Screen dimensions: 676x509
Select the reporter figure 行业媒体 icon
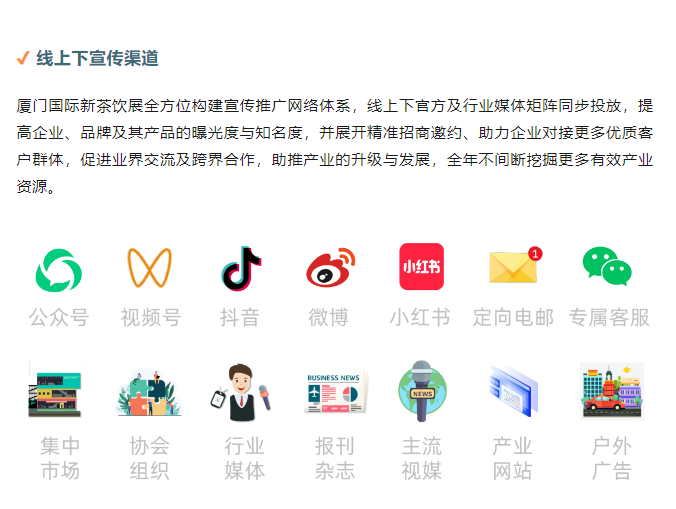tap(241, 392)
